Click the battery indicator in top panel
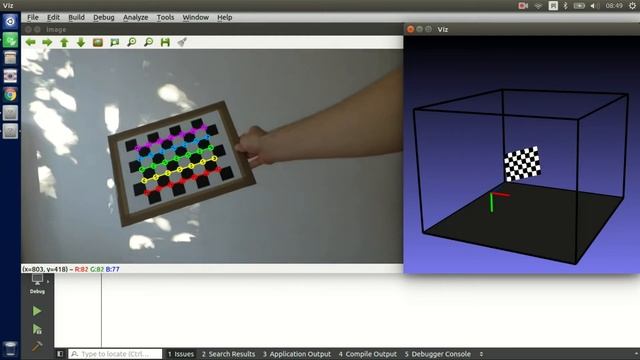 click(x=579, y=6)
